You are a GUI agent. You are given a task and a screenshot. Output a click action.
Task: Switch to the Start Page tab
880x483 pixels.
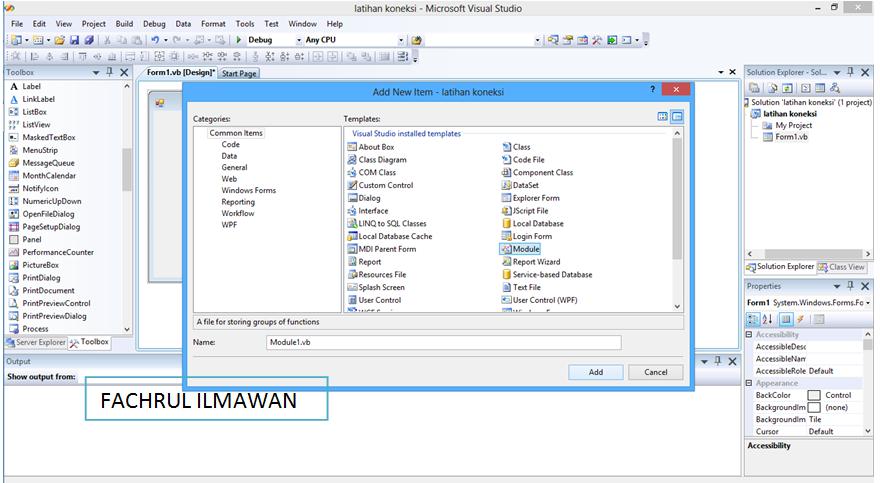coord(239,73)
